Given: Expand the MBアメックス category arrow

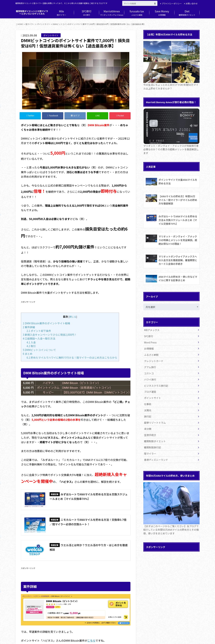Looking at the screenshot, I should [198, 330].
